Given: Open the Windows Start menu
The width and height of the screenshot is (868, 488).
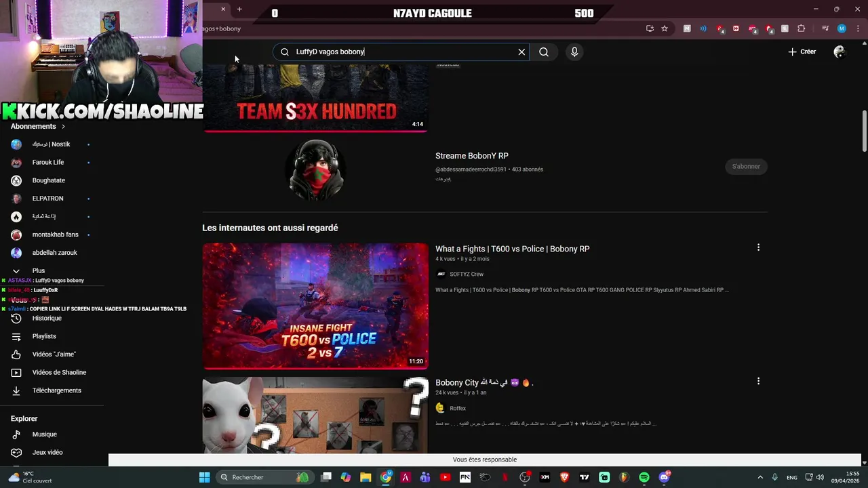Looking at the screenshot, I should pos(204,477).
